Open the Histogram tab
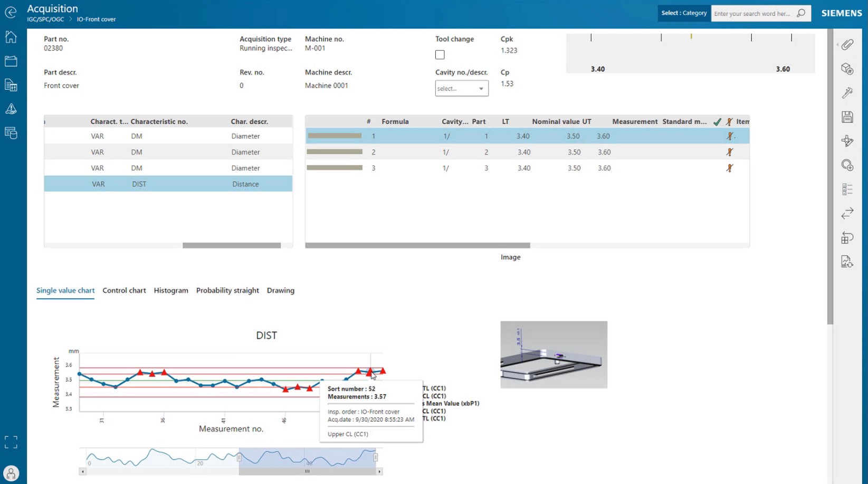 tap(171, 290)
